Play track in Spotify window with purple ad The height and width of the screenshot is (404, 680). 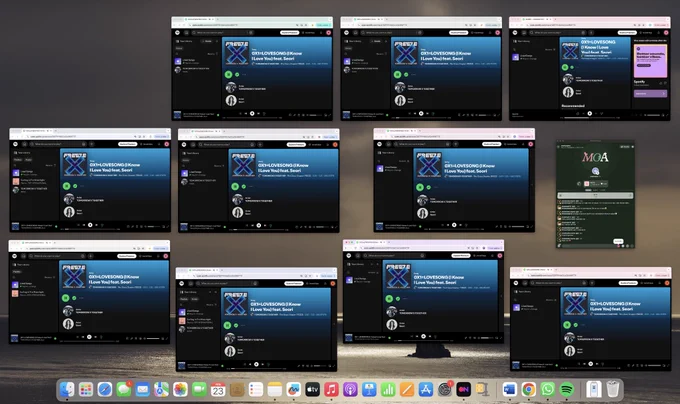[x=590, y=113]
